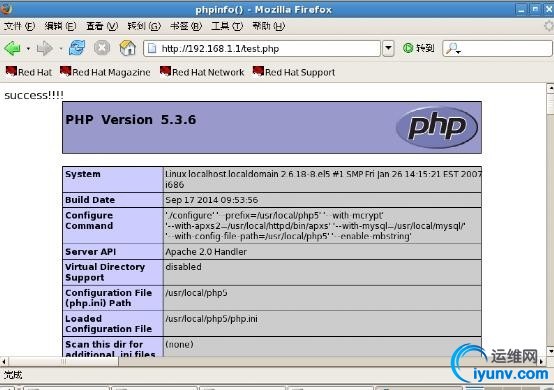Click the 'System' row label
Screen dimensions: 554x390
(83, 174)
